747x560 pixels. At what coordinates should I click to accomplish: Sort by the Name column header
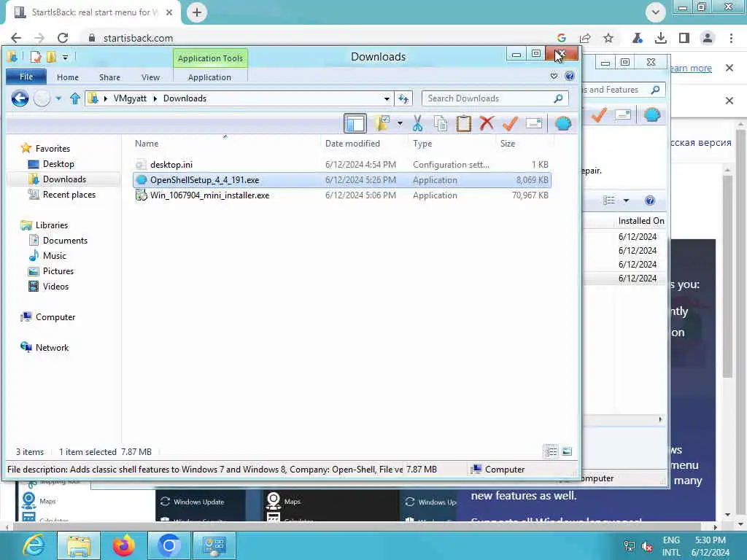[x=224, y=144]
